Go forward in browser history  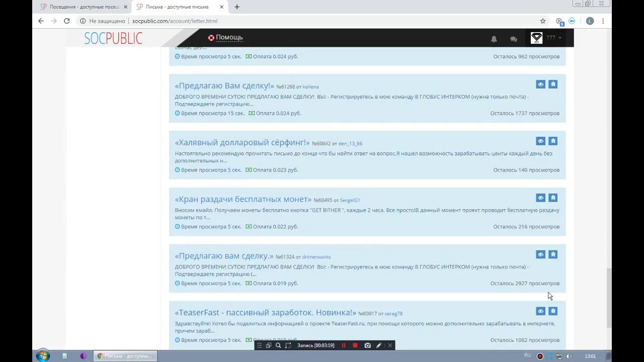54,21
